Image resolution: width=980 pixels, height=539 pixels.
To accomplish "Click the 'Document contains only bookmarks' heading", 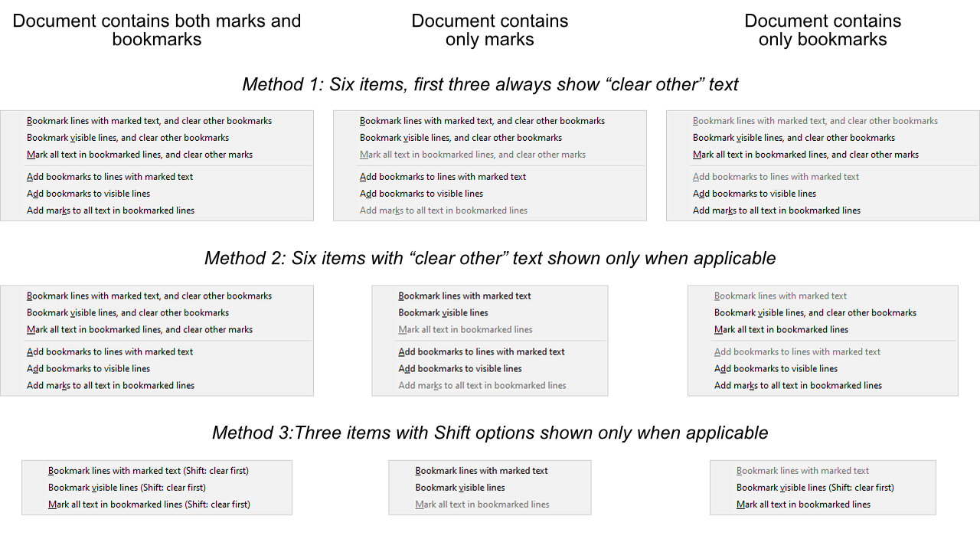I will pos(823,30).
